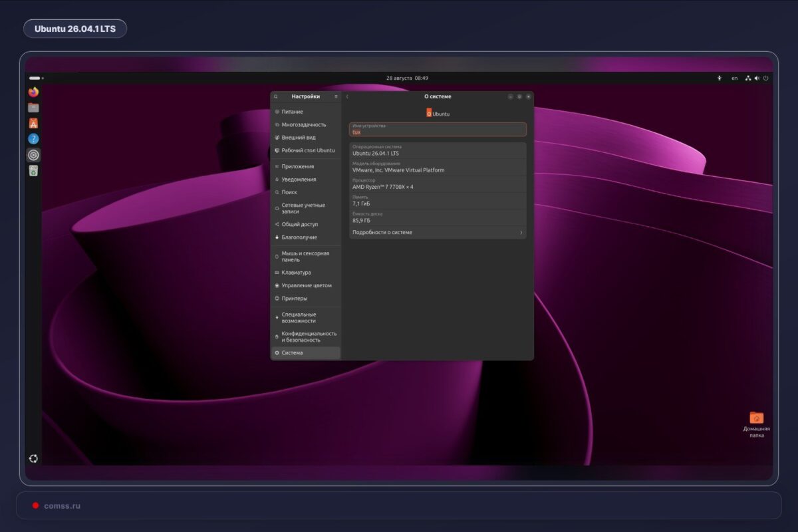Select Мышь и сенсорная панель
Image resolution: width=798 pixels, height=532 pixels.
pos(306,256)
